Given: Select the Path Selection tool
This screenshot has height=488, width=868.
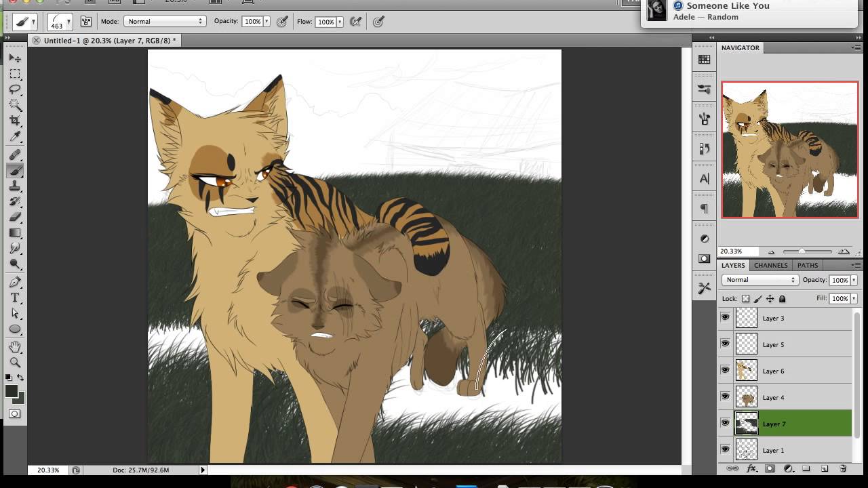Looking at the screenshot, I should pyautogui.click(x=15, y=314).
